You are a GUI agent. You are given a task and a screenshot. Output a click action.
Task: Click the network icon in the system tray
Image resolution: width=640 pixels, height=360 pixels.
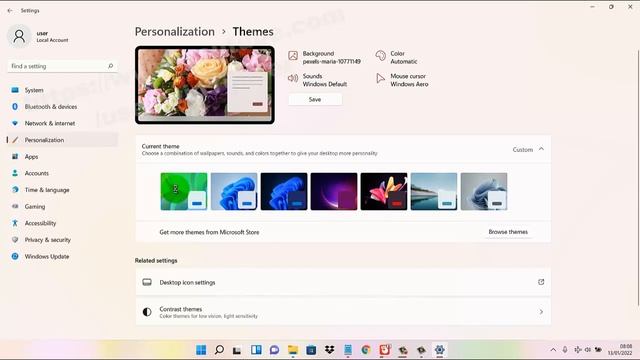coord(578,350)
